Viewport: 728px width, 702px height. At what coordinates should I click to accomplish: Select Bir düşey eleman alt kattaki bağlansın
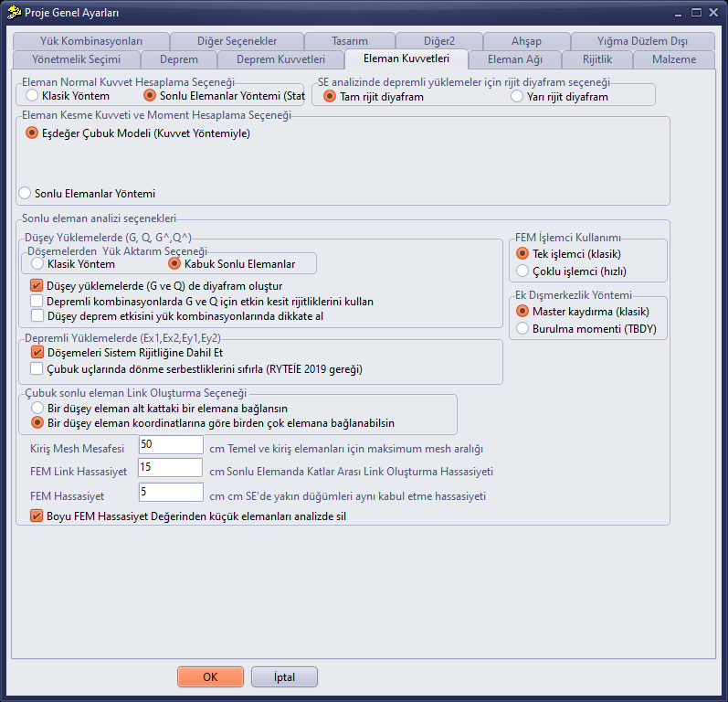[159, 409]
